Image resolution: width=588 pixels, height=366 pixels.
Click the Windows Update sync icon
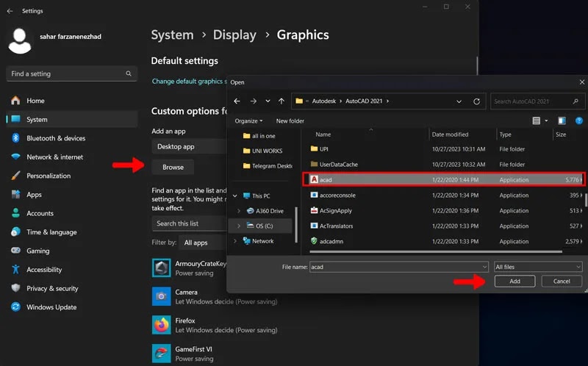15,306
